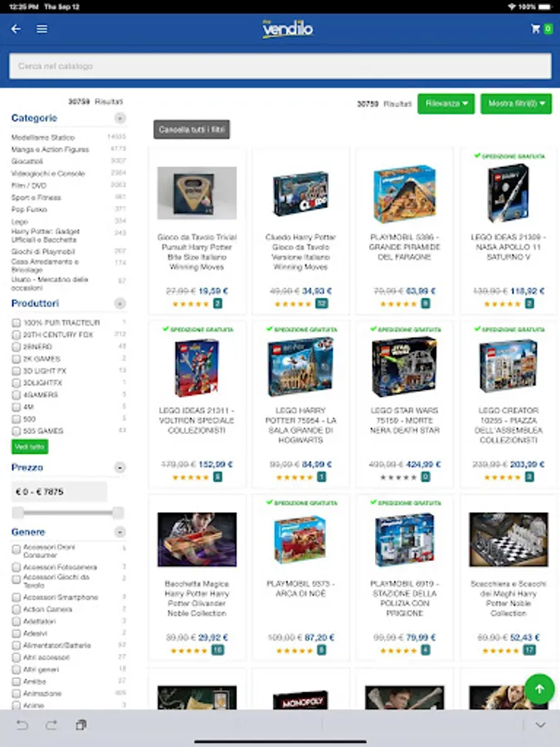Screen dimensions: 560x747
Task: Click the Cancella tutti i filtri button
Action: tap(192, 129)
